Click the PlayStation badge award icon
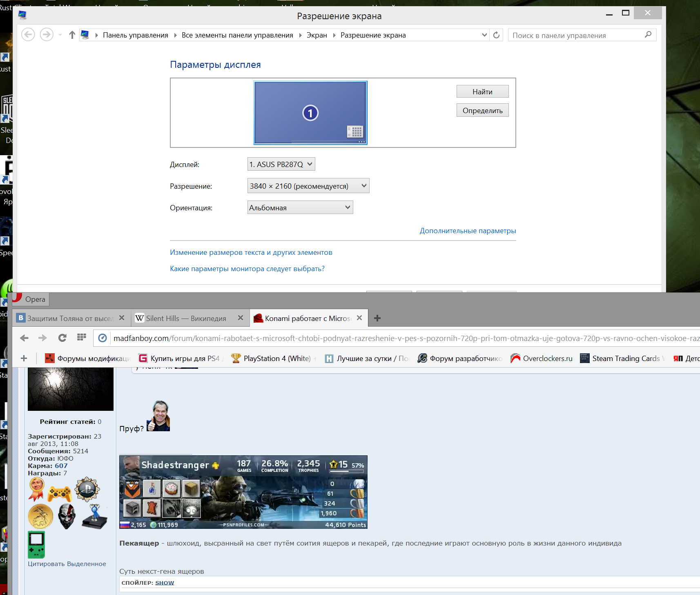This screenshot has width=700, height=595. click(87, 489)
